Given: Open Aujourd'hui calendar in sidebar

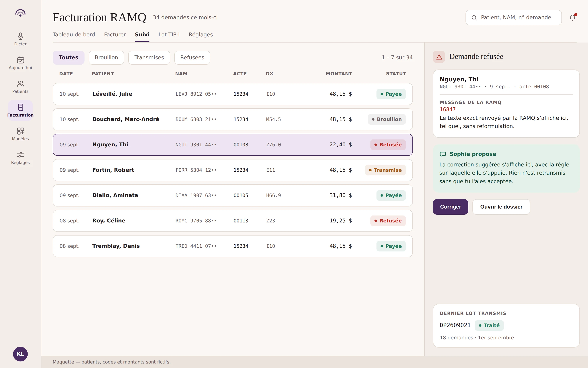Looking at the screenshot, I should tap(20, 63).
